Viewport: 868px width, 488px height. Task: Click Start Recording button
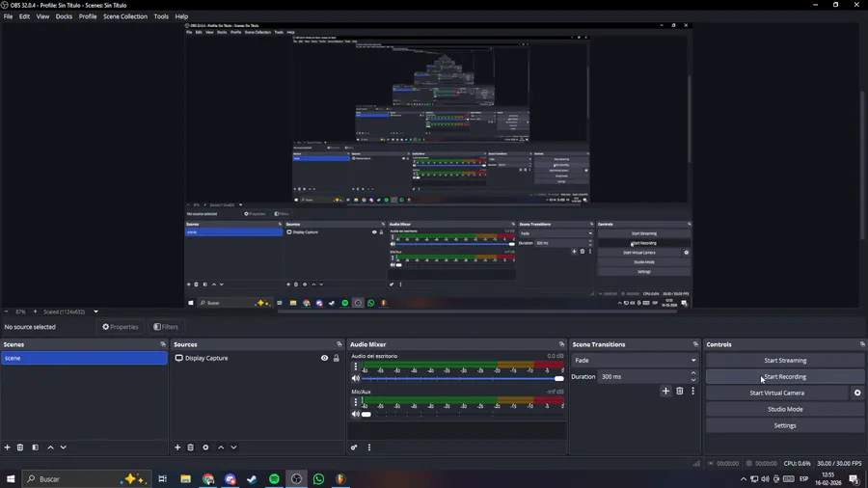[785, 377]
